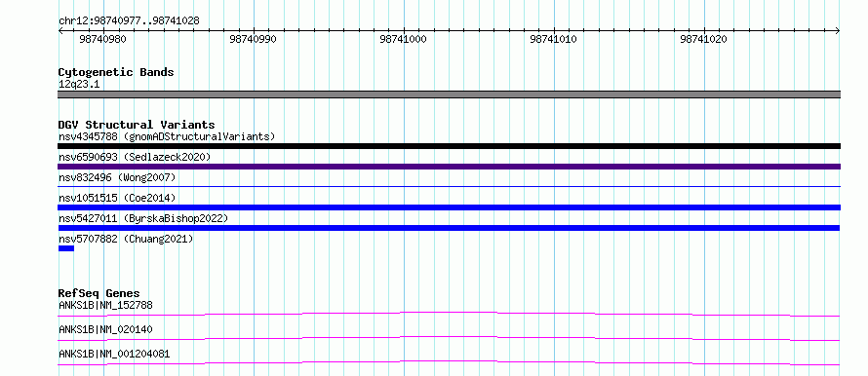The height and width of the screenshot is (376, 868).
Task: Click the magenta NM_020140 intron line
Action: (x=449, y=338)
